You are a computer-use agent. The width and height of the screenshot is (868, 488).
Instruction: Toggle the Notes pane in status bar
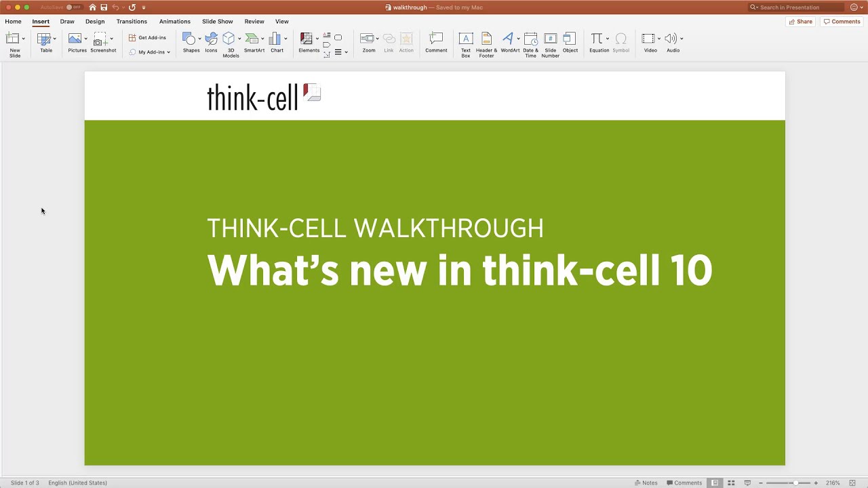tap(646, 483)
